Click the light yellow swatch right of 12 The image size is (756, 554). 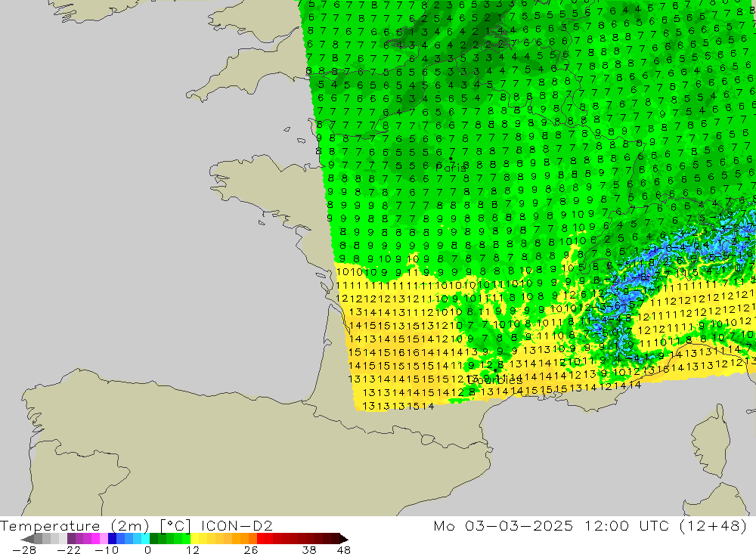(x=194, y=539)
